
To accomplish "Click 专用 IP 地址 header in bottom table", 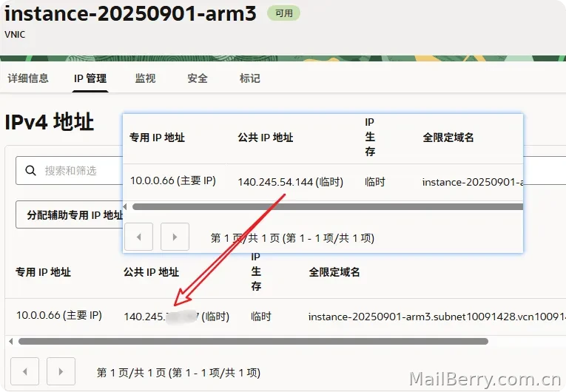I will pos(43,271).
